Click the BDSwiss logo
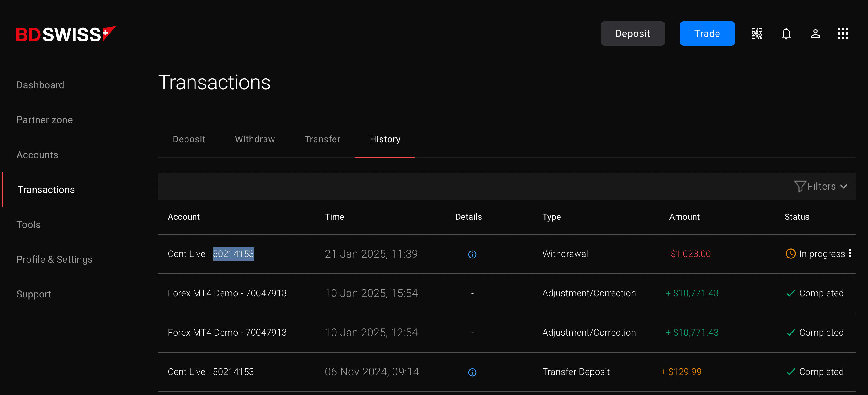The height and width of the screenshot is (395, 868). (66, 34)
